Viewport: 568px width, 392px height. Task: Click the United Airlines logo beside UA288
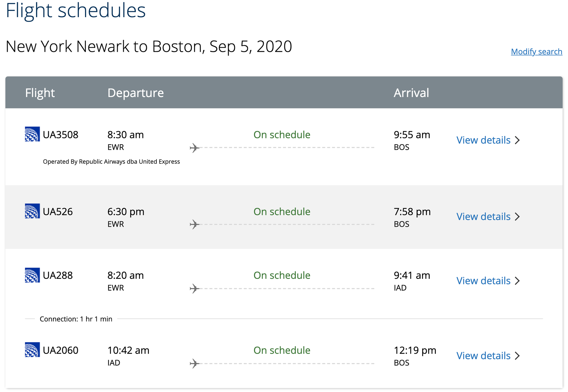[32, 275]
